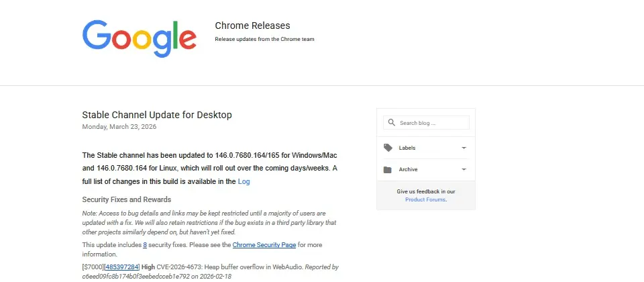This screenshot has height=282, width=644.
Task: Click the text 'CVE-2026-4673'
Action: pyautogui.click(x=180, y=267)
